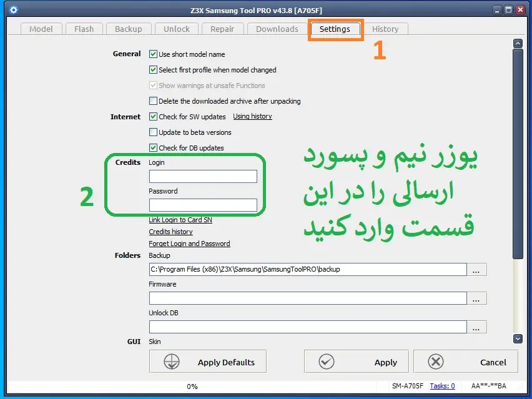The height and width of the screenshot is (399, 532).
Task: Click Forget Login and Password link
Action: (189, 244)
